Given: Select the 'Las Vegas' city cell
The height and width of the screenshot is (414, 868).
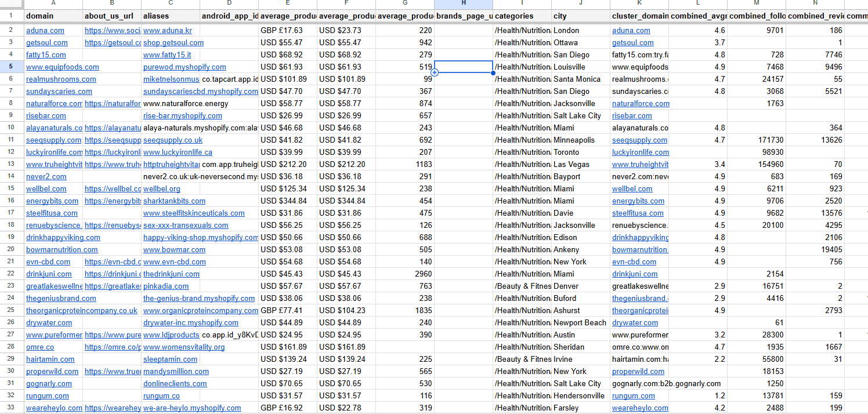Looking at the screenshot, I should coord(581,164).
